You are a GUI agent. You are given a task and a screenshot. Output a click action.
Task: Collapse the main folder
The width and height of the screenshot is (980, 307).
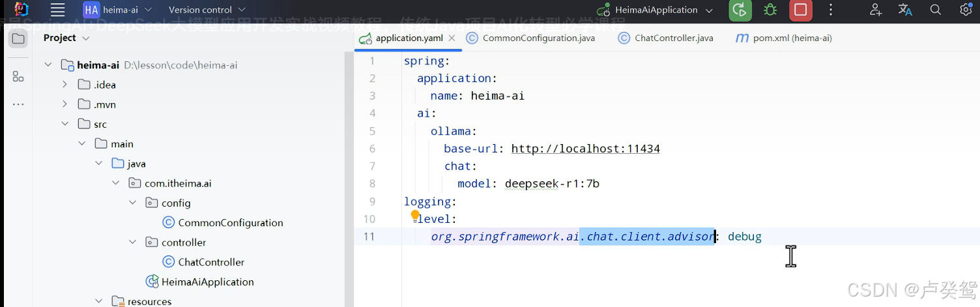pos(81,143)
